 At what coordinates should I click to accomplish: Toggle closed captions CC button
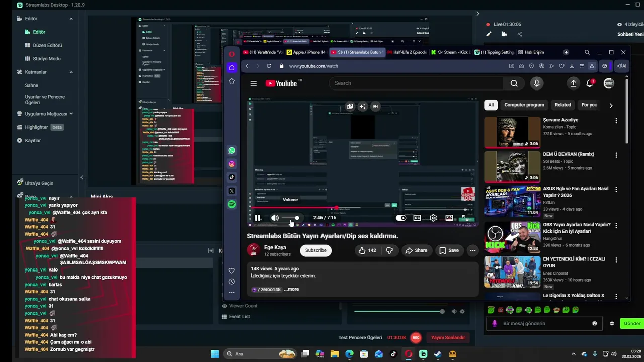point(417,218)
